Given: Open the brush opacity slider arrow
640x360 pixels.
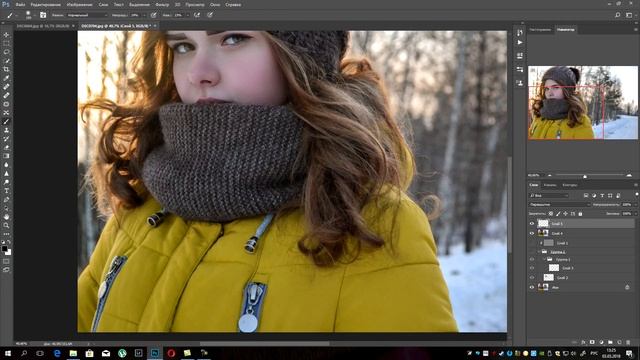Looking at the screenshot, I should (x=145, y=15).
